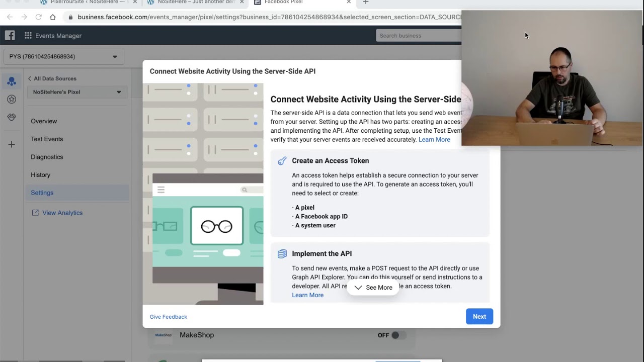
Task: Click the Search business field
Action: pyautogui.click(x=419, y=36)
